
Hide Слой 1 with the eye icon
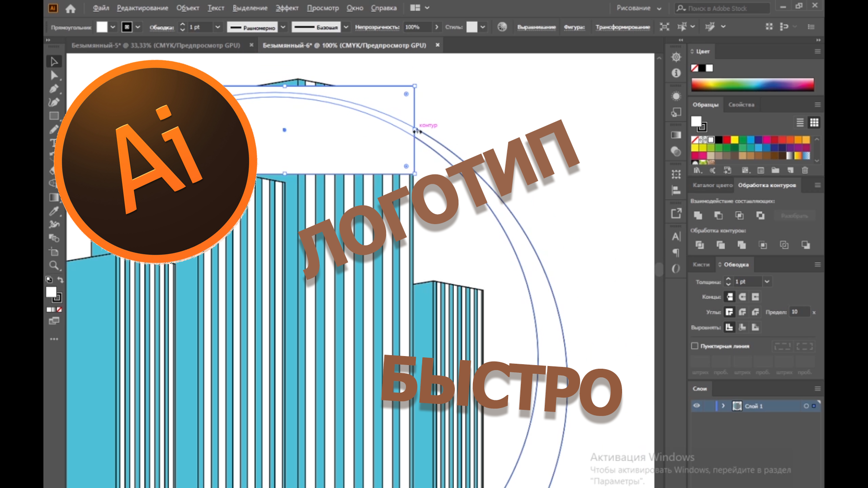point(697,406)
